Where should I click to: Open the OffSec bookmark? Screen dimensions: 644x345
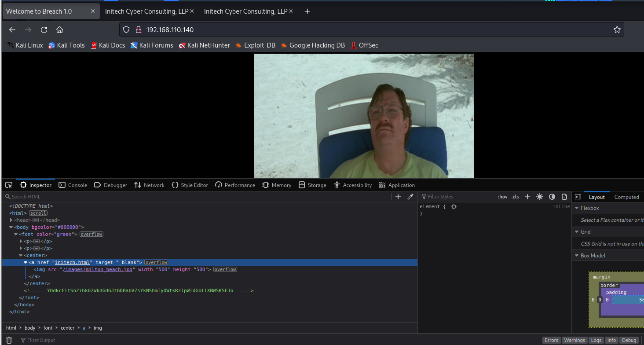364,45
